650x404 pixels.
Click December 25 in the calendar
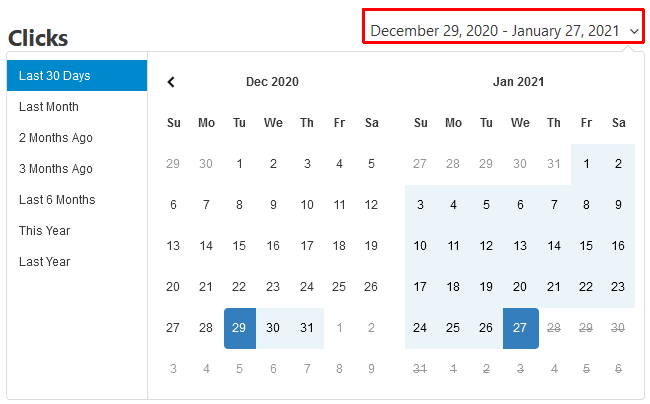[x=339, y=287]
